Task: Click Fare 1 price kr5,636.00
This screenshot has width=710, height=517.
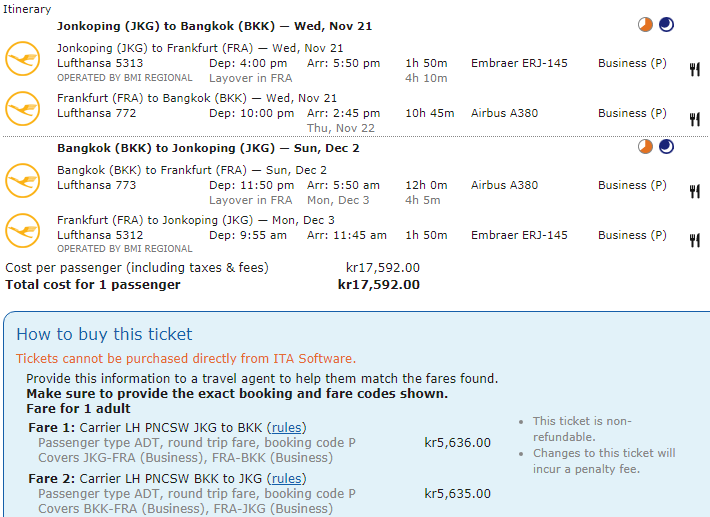Action: [x=457, y=443]
